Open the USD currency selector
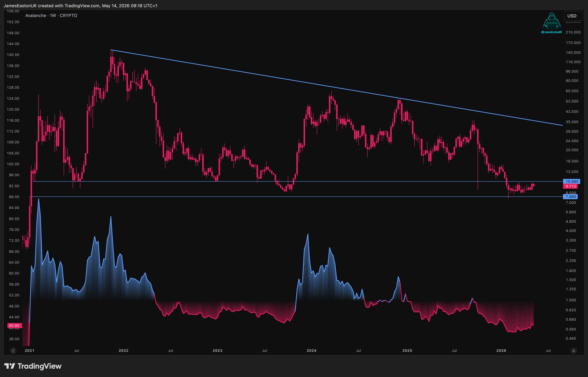Viewport: 588px width, 377px height. [x=573, y=16]
